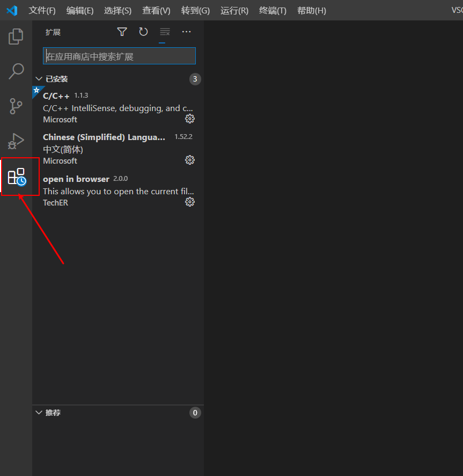Image resolution: width=463 pixels, height=476 pixels.
Task: Click the "This allows you to open" description
Action: (x=119, y=191)
